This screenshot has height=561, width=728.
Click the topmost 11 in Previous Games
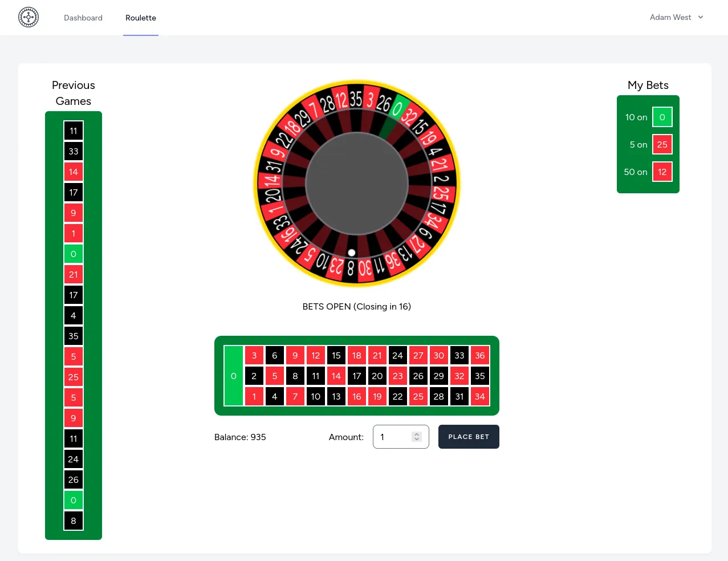coord(73,131)
